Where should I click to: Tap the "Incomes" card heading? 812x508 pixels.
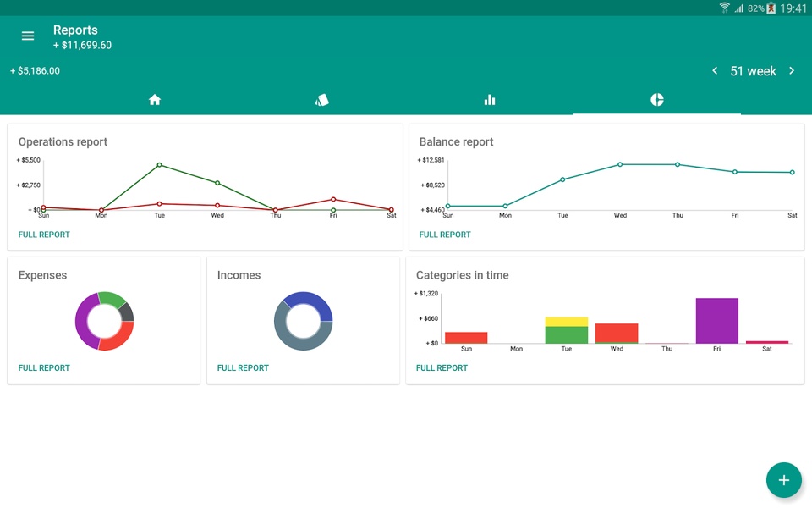point(239,274)
